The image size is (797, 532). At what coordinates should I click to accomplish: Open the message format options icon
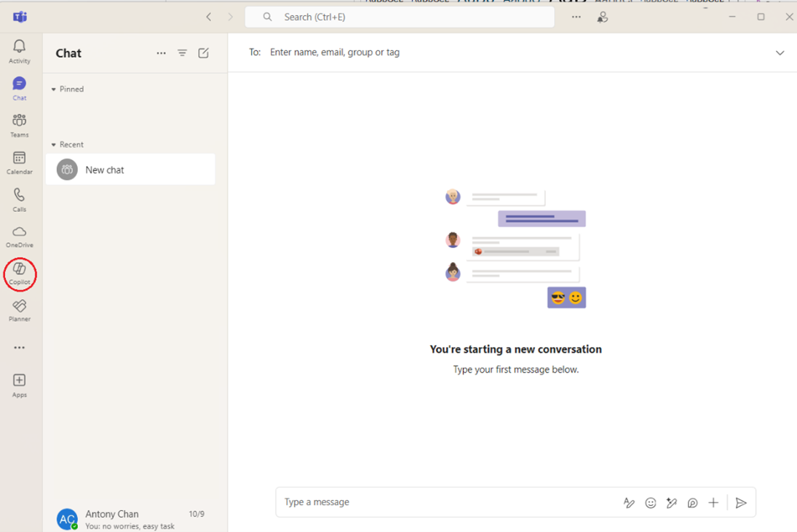pos(629,503)
